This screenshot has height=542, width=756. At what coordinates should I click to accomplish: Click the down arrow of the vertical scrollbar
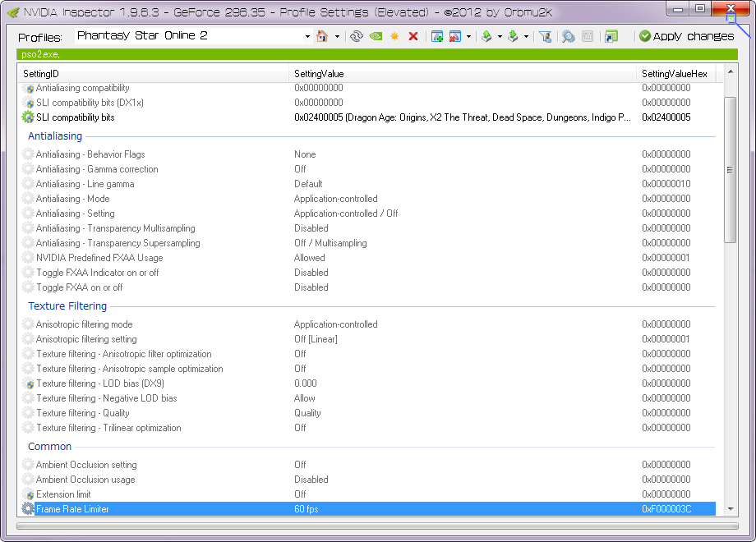730,509
